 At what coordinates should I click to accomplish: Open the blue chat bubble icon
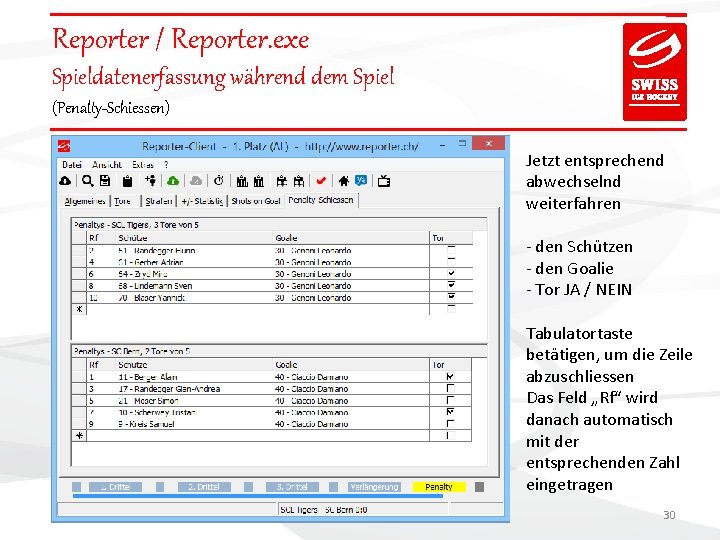tap(361, 180)
